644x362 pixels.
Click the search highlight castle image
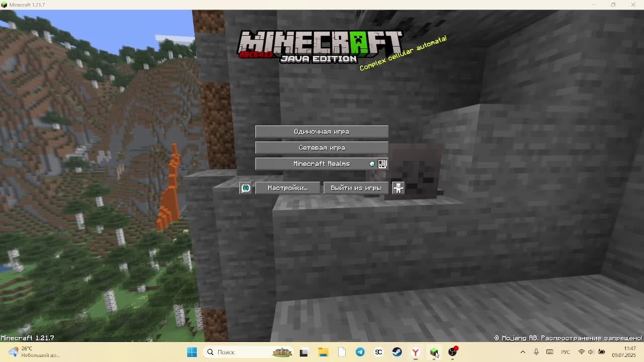pos(282,352)
